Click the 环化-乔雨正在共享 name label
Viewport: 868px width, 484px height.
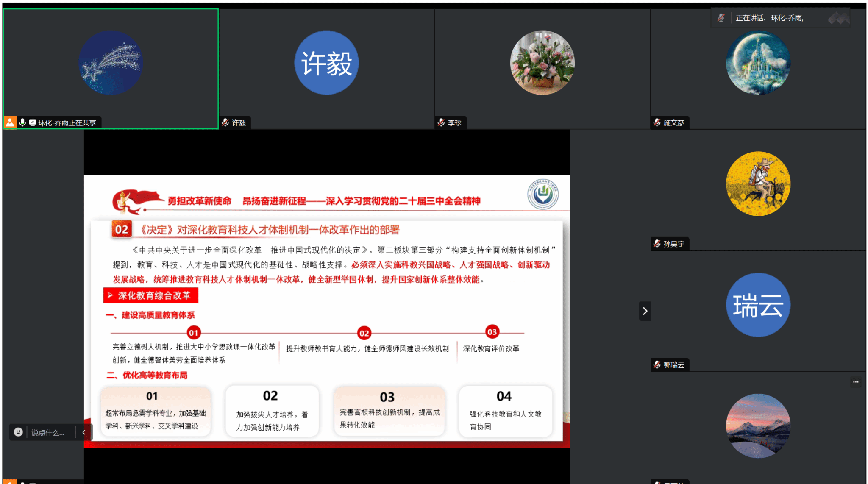(x=67, y=123)
